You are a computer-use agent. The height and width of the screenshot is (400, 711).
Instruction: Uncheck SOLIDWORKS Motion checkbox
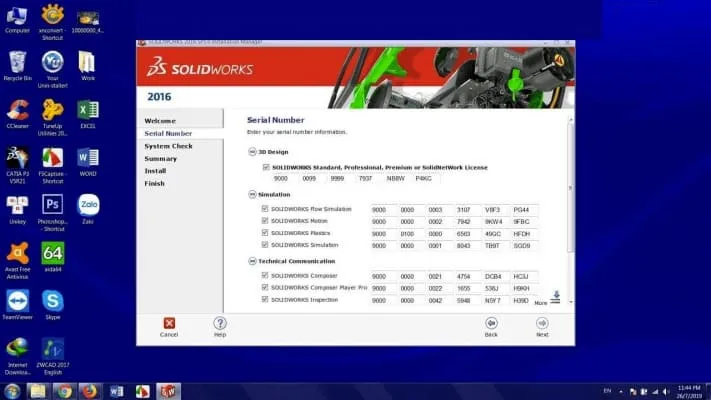point(265,221)
